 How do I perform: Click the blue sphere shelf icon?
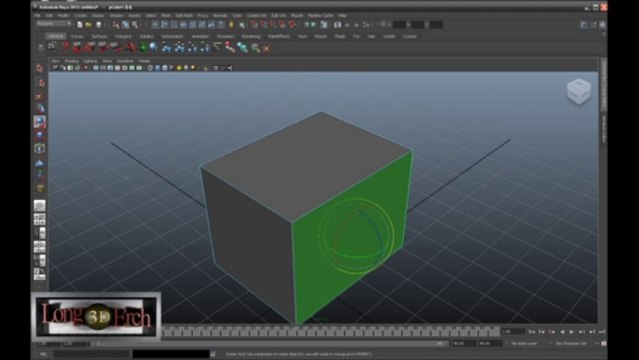click(x=154, y=48)
